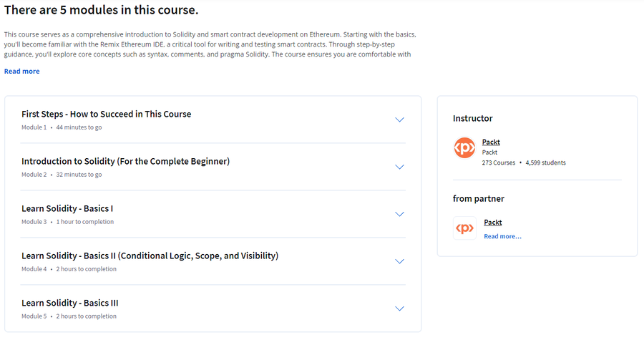Click Read more under course description
The width and height of the screenshot is (644, 340).
coord(21,71)
